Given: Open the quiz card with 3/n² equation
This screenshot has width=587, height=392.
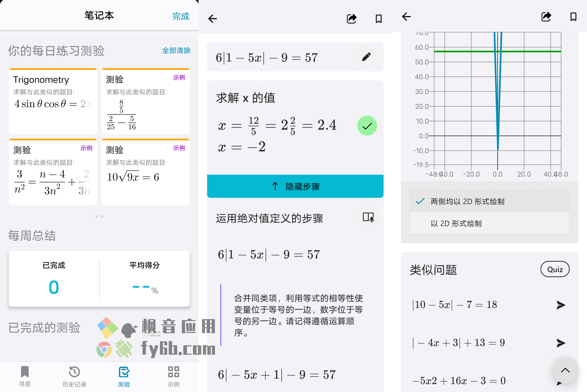Looking at the screenshot, I should pos(53,172).
